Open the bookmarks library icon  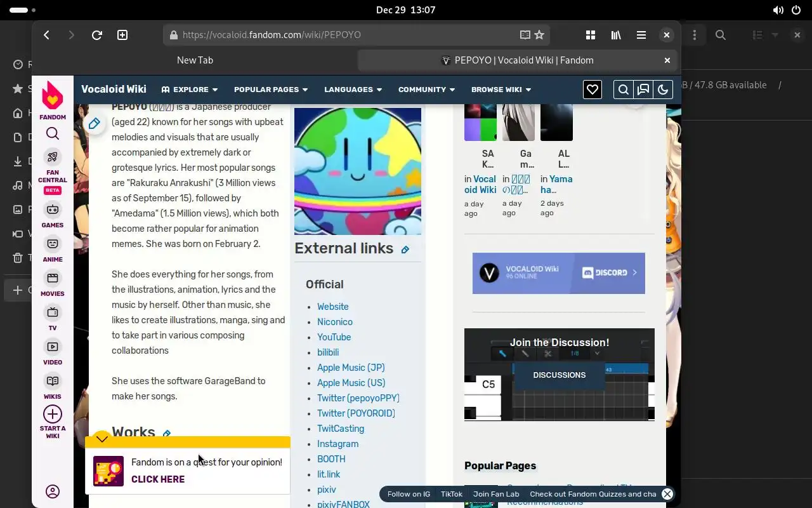pos(616,35)
